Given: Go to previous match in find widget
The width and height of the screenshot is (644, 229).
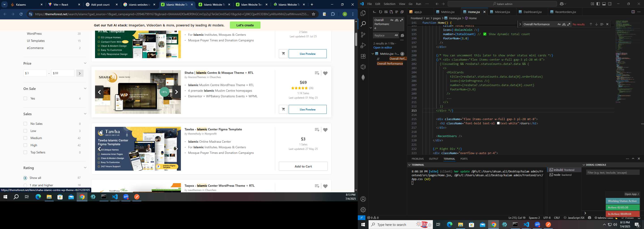Looking at the screenshot, I should [591, 24].
